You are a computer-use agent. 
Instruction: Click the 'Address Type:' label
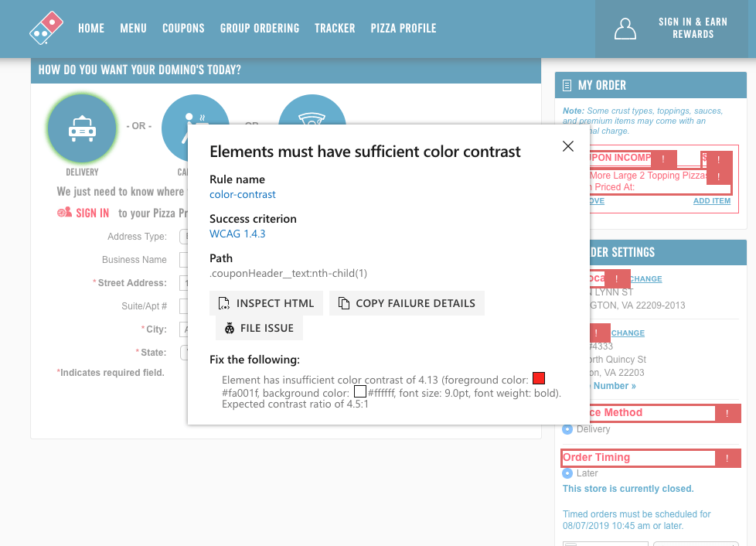pos(137,237)
